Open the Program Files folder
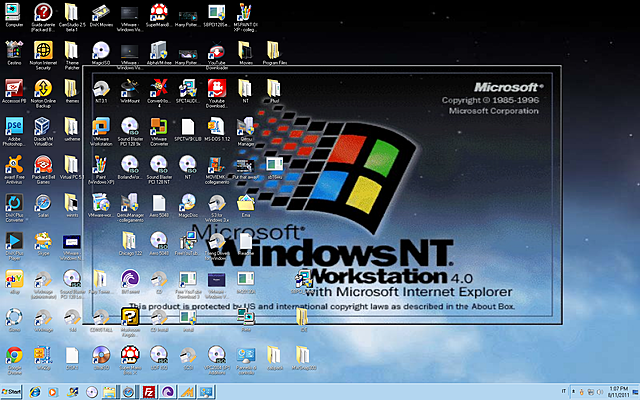640x400 pixels. pos(275,53)
